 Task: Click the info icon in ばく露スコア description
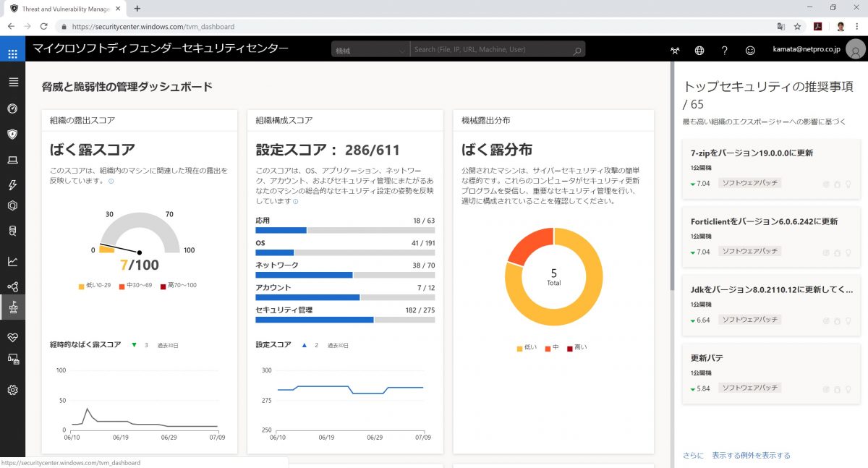pyautogui.click(x=111, y=181)
